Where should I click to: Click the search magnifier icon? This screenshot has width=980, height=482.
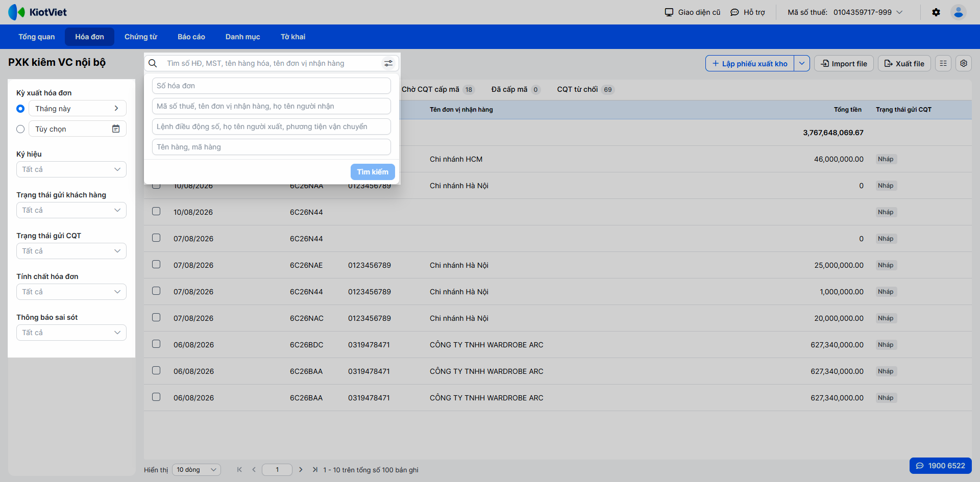[x=153, y=63]
